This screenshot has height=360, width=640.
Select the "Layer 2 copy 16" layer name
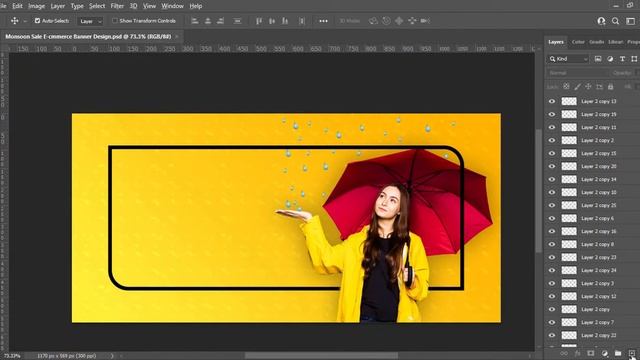pyautogui.click(x=599, y=231)
